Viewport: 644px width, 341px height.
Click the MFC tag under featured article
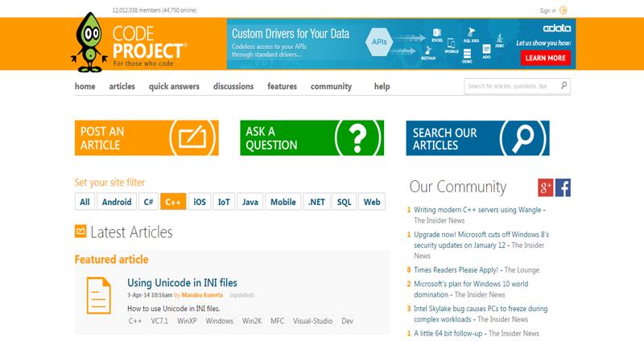(277, 321)
